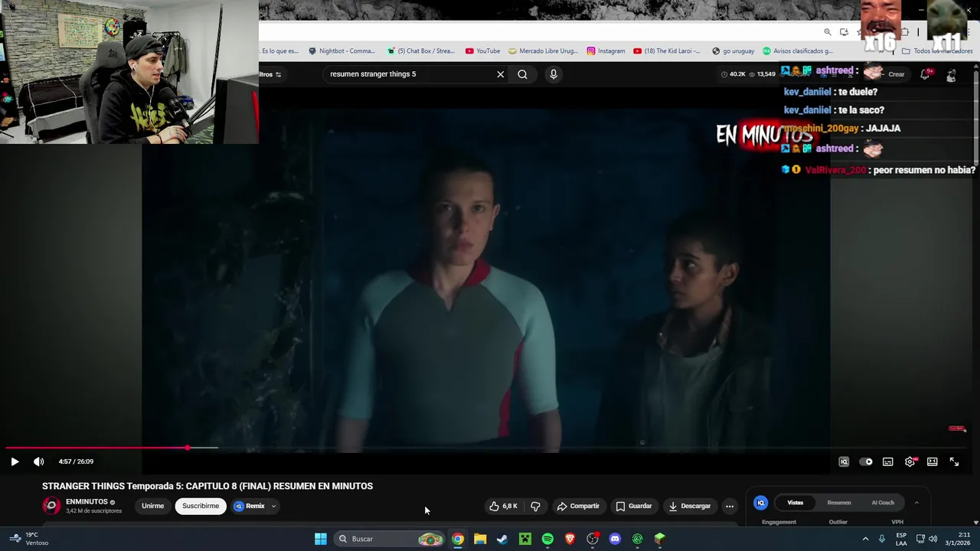Select the Vistas tab in the side panel
This screenshot has height=551, width=980.
pos(795,503)
